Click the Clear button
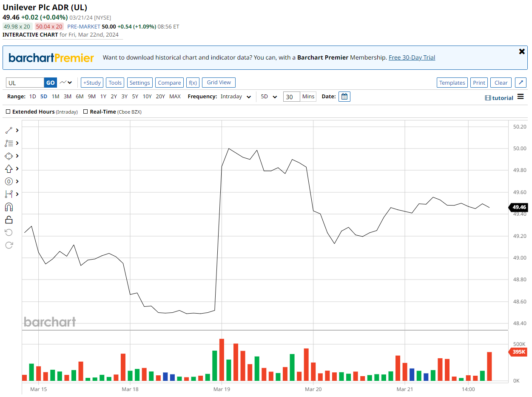Screen dimensions: 532x397 [501, 83]
